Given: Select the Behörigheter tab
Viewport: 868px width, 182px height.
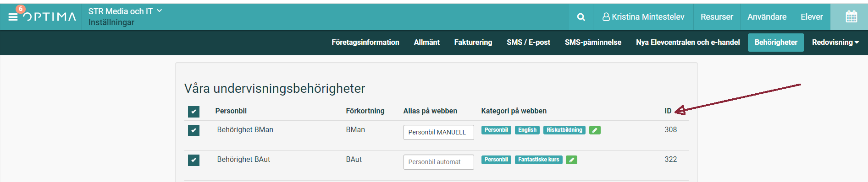Looking at the screenshot, I should point(776,42).
